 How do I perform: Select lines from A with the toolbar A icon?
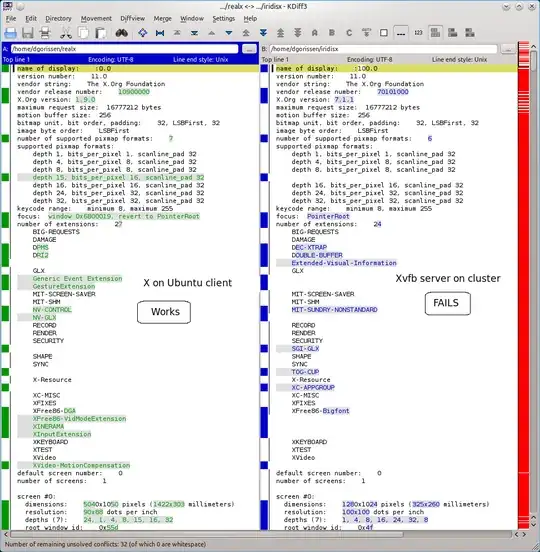click(314, 33)
